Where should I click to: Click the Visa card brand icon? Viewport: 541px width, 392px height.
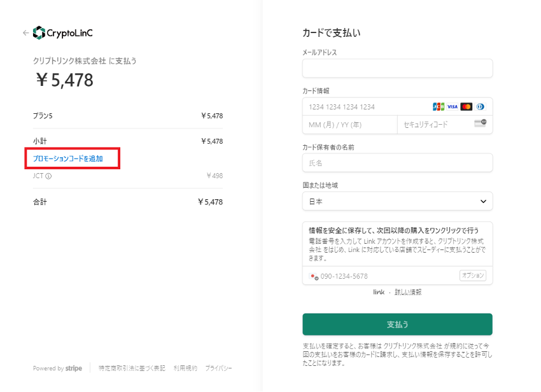pyautogui.click(x=453, y=107)
